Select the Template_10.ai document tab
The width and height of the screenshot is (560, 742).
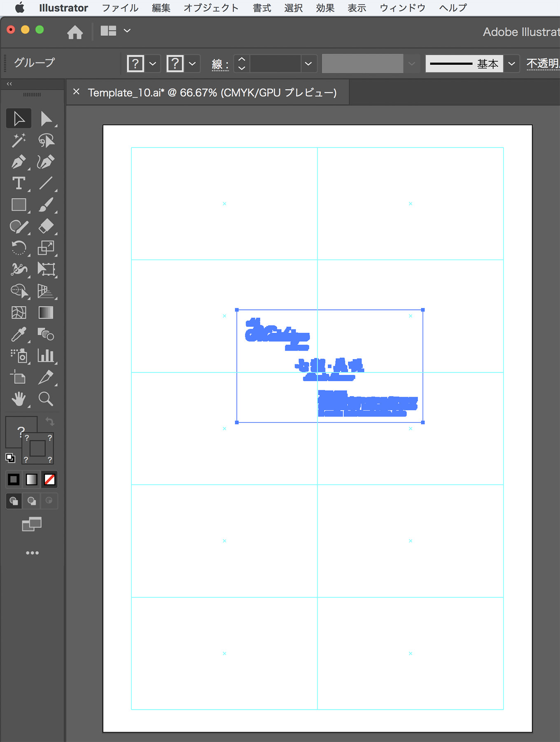(x=212, y=93)
